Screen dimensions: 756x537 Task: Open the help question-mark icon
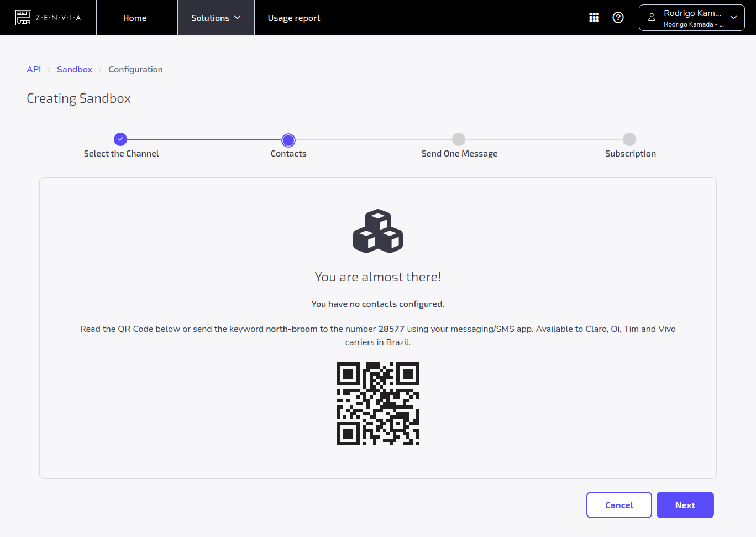point(618,17)
